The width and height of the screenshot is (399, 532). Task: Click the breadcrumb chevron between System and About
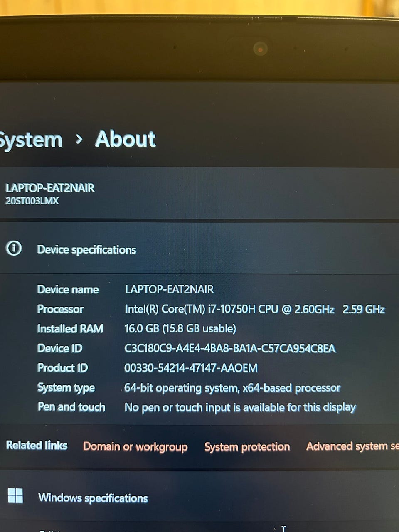pyautogui.click(x=79, y=140)
